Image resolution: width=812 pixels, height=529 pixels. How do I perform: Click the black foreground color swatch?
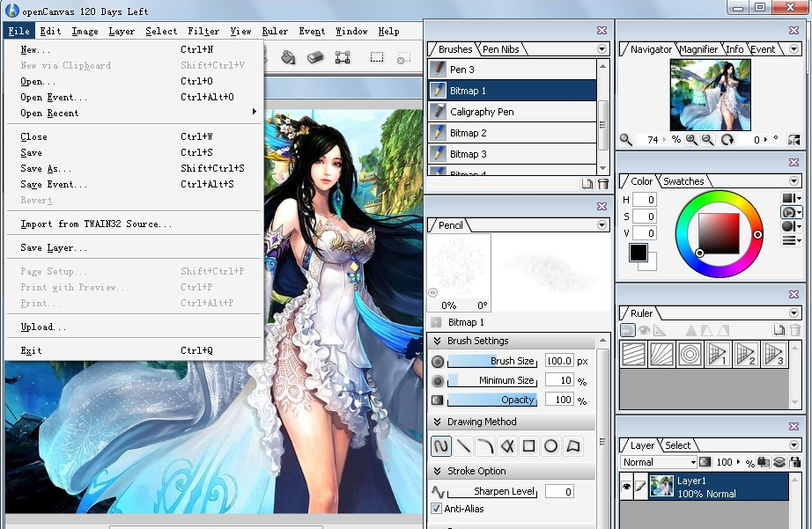tap(638, 253)
